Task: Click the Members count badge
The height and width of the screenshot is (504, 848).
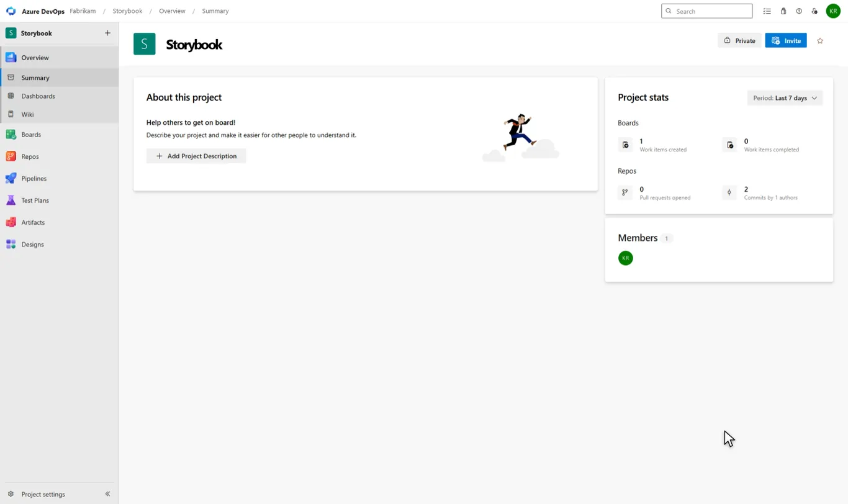Action: point(667,238)
